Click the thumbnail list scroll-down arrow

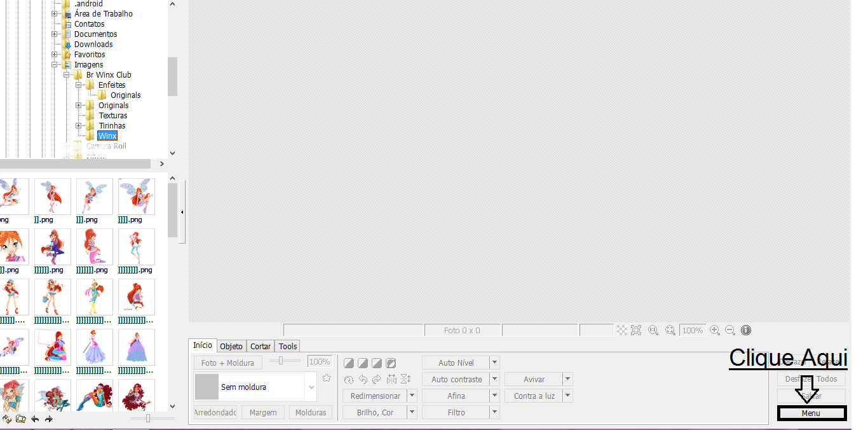pyautogui.click(x=172, y=406)
